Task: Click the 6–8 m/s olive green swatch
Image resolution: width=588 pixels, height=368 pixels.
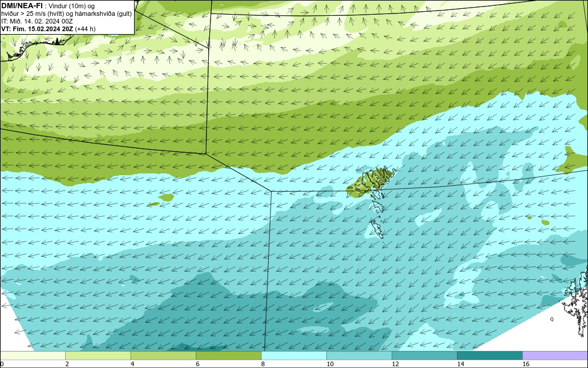Action: click(x=229, y=355)
